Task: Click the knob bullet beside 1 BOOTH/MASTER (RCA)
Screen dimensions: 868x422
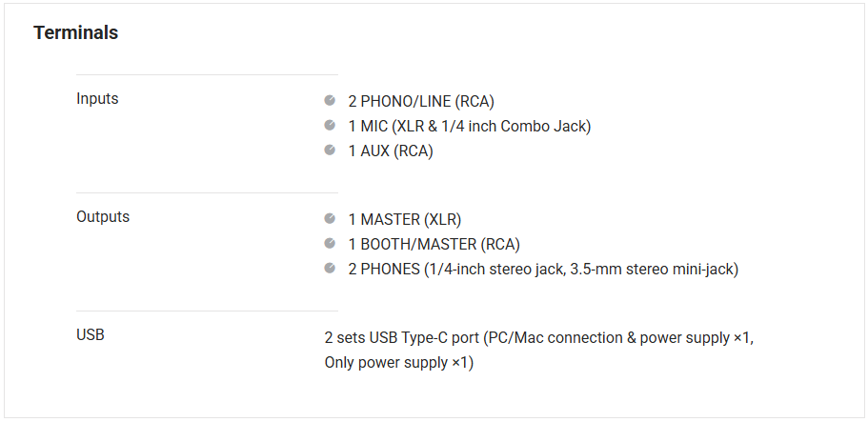Action: 330,243
